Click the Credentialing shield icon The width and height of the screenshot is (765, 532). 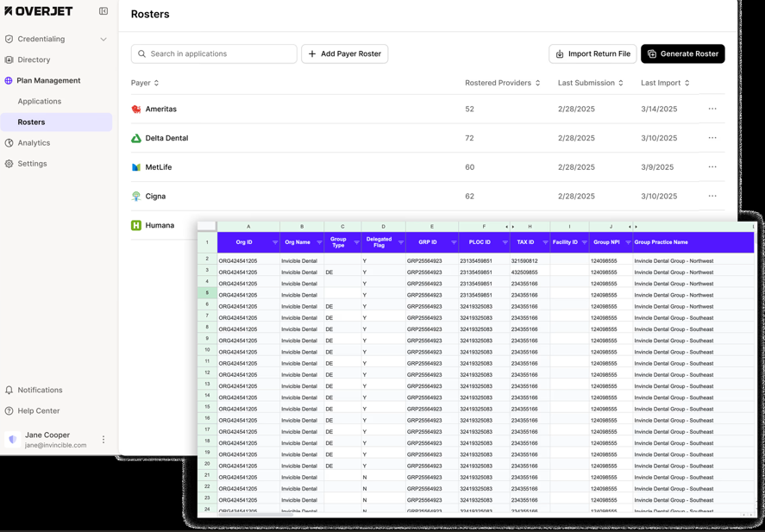9,39
